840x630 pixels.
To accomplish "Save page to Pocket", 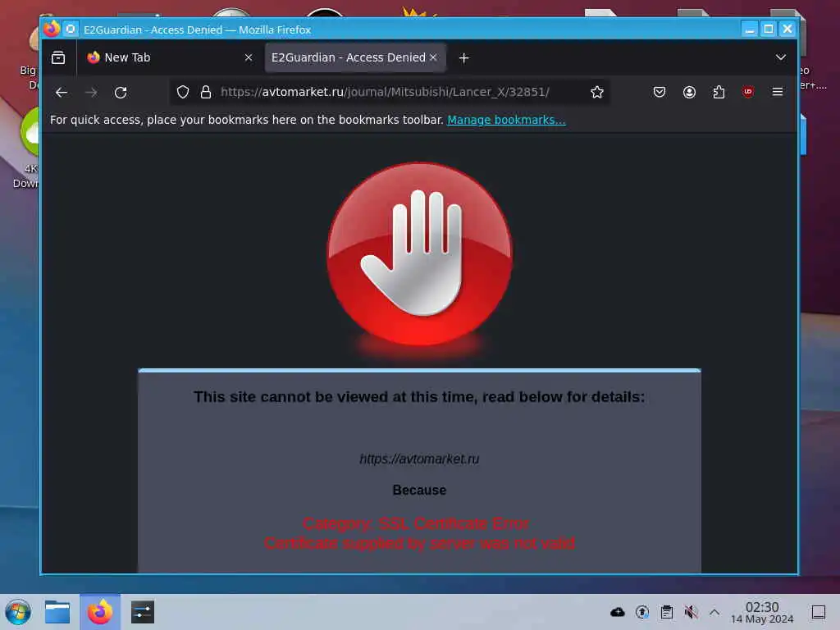I will pyautogui.click(x=660, y=92).
